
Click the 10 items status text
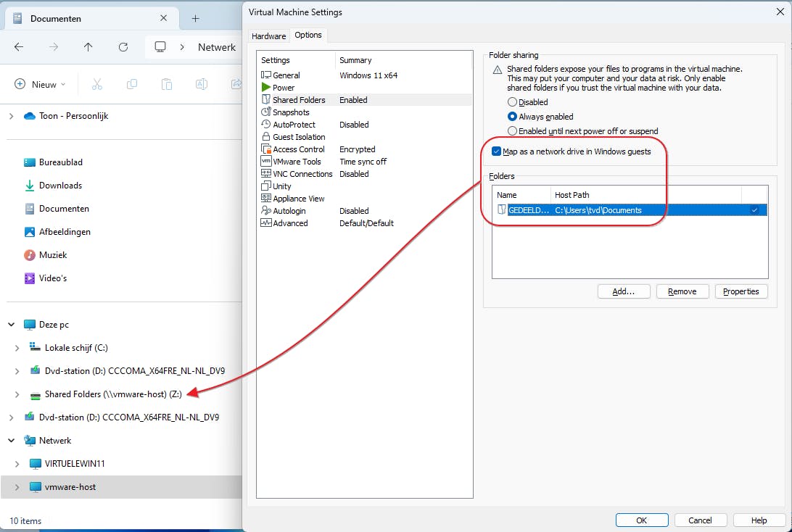click(x=25, y=520)
